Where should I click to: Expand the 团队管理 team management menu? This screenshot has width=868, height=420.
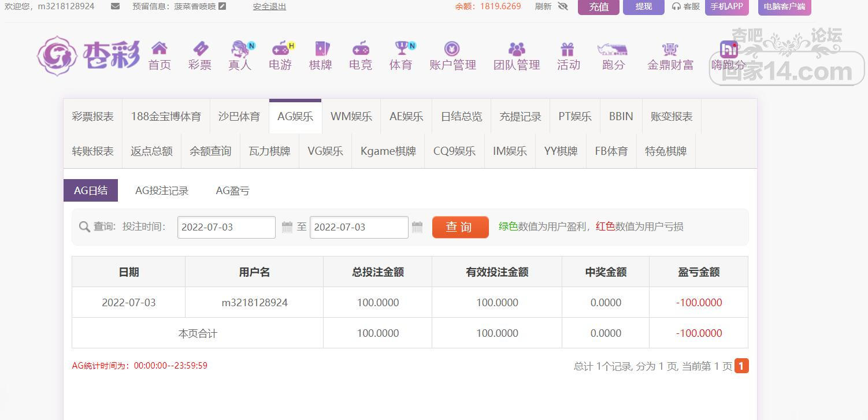point(516,56)
